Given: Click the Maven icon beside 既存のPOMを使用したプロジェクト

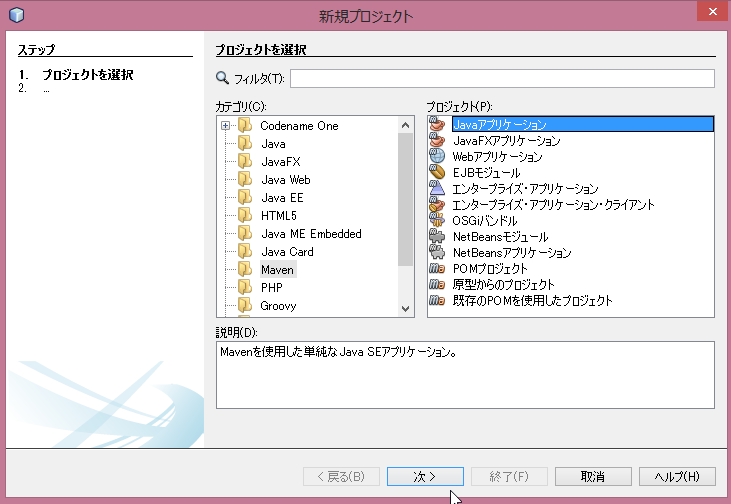Looking at the screenshot, I should (x=437, y=300).
